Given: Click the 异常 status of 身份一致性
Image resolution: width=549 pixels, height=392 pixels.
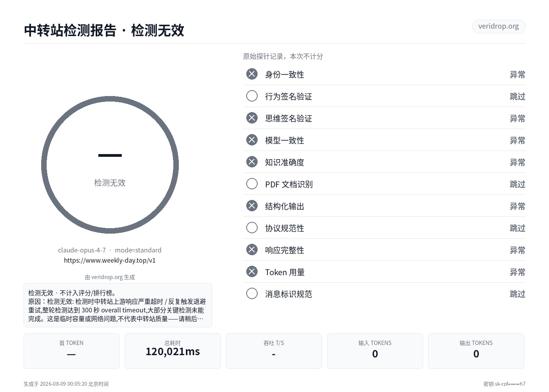Looking at the screenshot, I should [x=517, y=74].
